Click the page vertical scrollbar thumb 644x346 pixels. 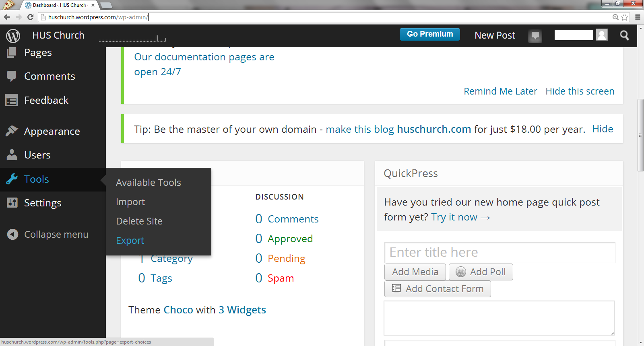click(x=640, y=135)
